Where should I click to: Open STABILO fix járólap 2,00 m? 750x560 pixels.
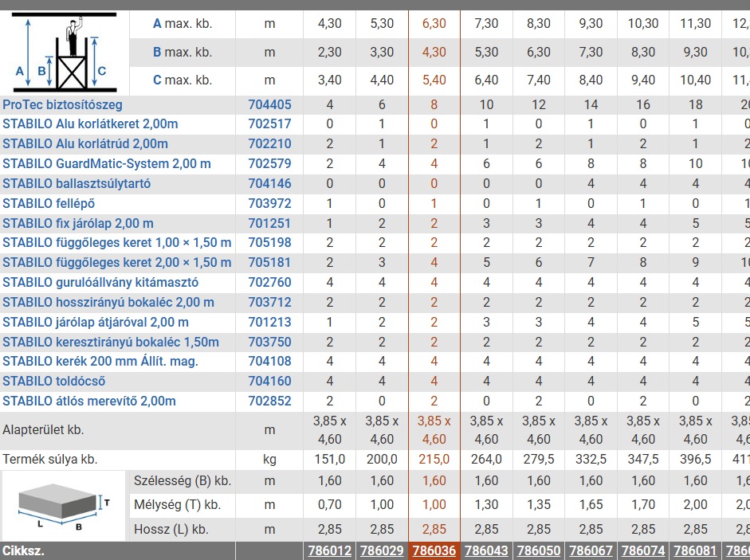tap(78, 223)
